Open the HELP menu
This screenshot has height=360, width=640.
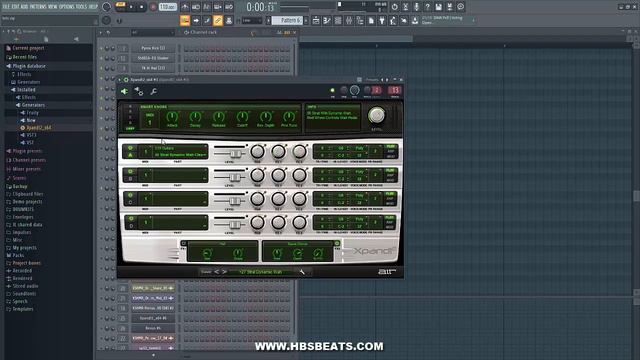pos(93,7)
